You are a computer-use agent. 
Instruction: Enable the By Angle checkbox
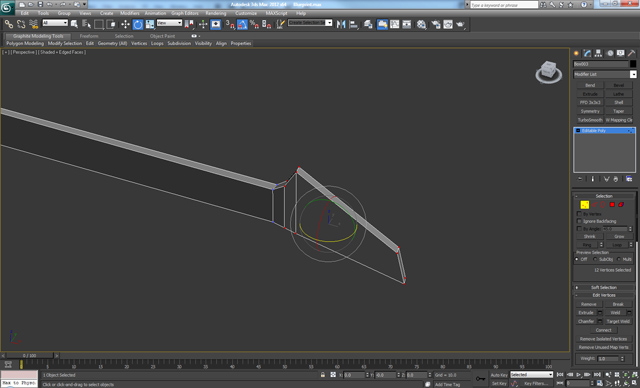pyautogui.click(x=579, y=229)
